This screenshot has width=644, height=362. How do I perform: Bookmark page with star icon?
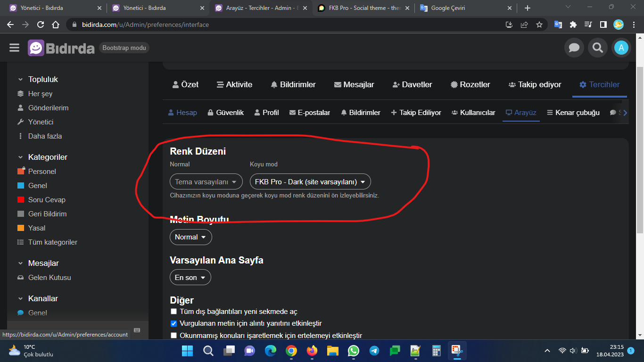coord(539,25)
